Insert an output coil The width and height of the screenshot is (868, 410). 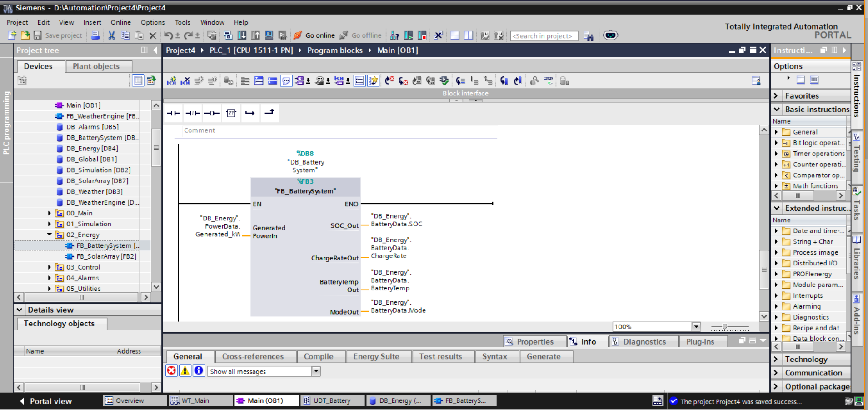pyautogui.click(x=212, y=113)
